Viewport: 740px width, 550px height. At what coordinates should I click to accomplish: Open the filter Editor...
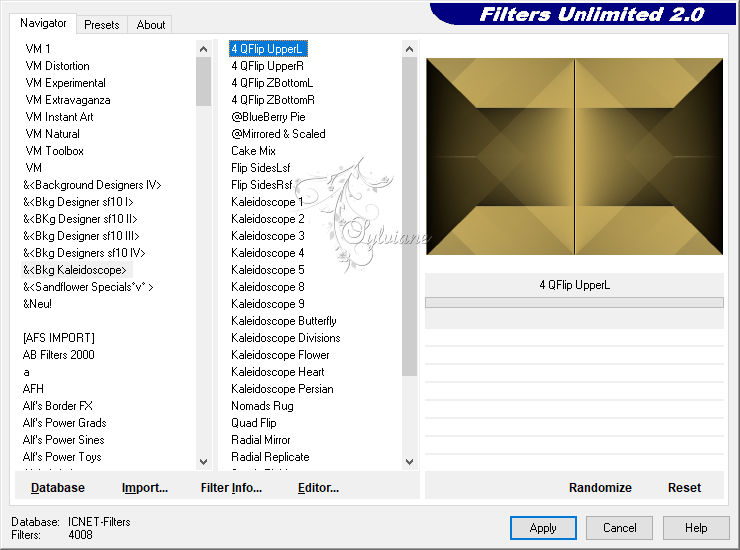pos(319,487)
